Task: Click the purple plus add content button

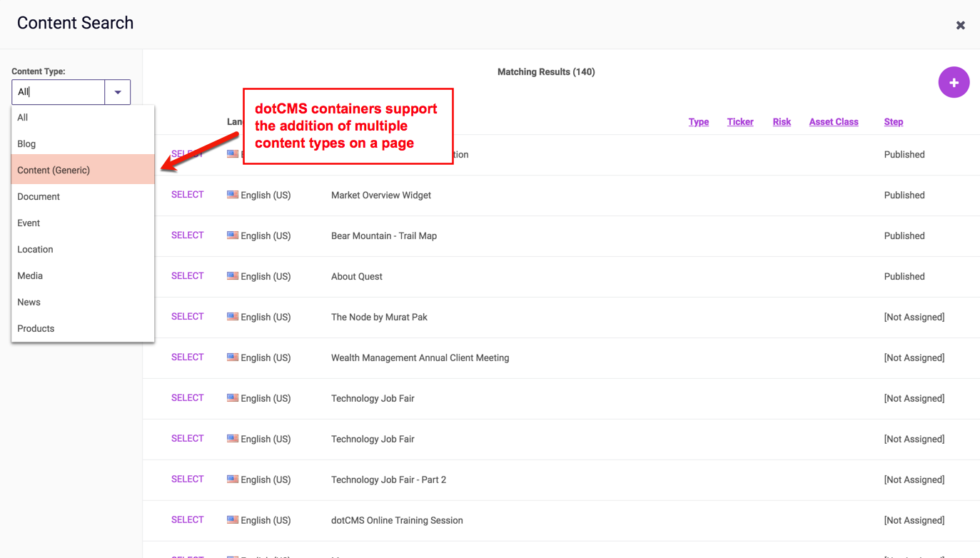Action: click(954, 83)
